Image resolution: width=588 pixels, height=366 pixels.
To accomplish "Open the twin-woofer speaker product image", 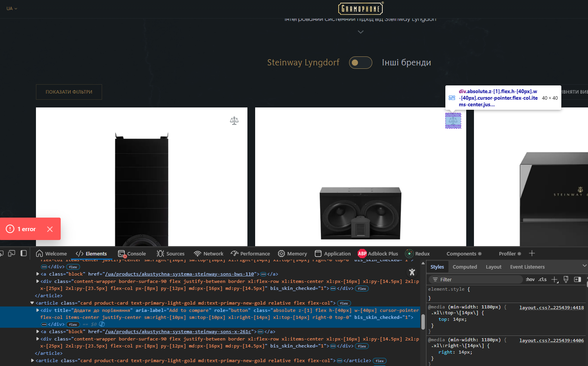I will (x=360, y=213).
